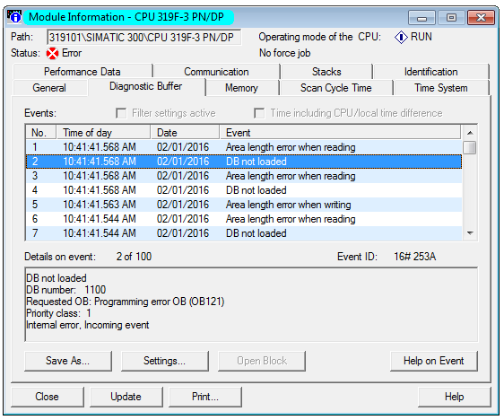Open the Settings... dialog button
This screenshot has width=504, height=420.
(165, 361)
